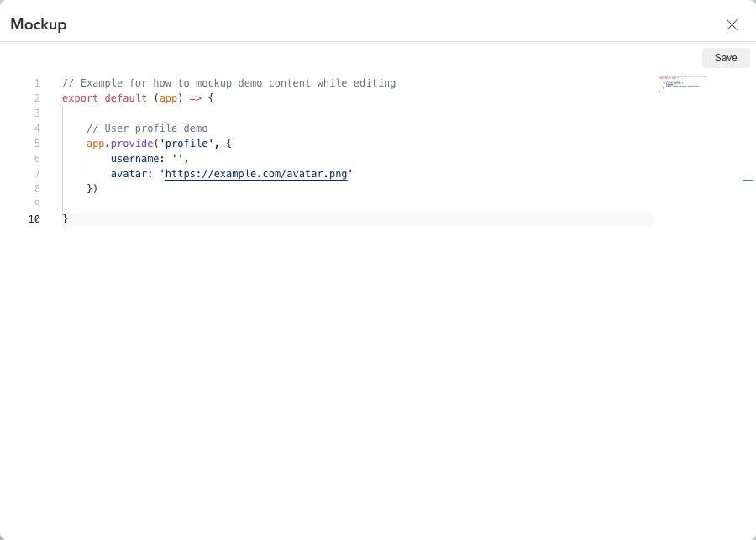Close the Mockup dialog

pos(732,24)
